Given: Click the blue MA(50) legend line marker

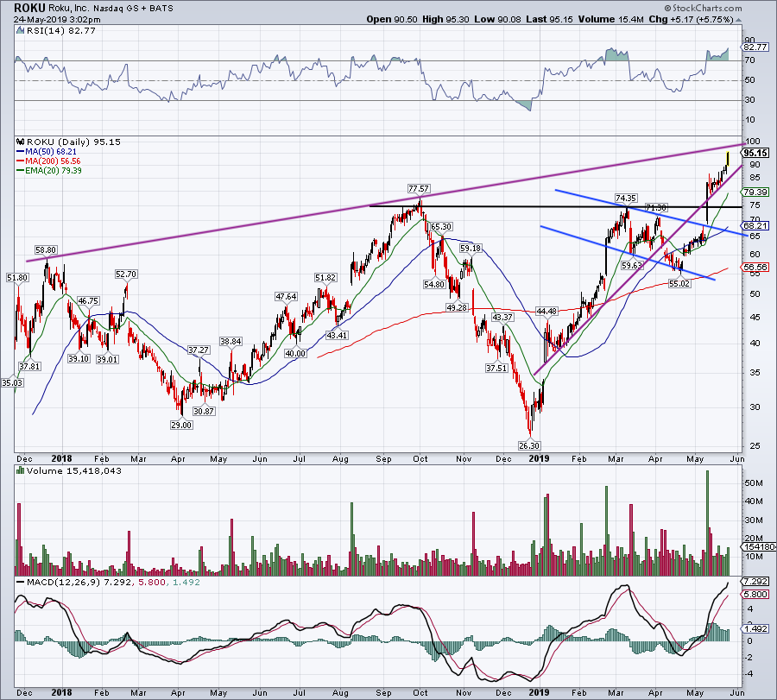Looking at the screenshot, I should click(21, 152).
